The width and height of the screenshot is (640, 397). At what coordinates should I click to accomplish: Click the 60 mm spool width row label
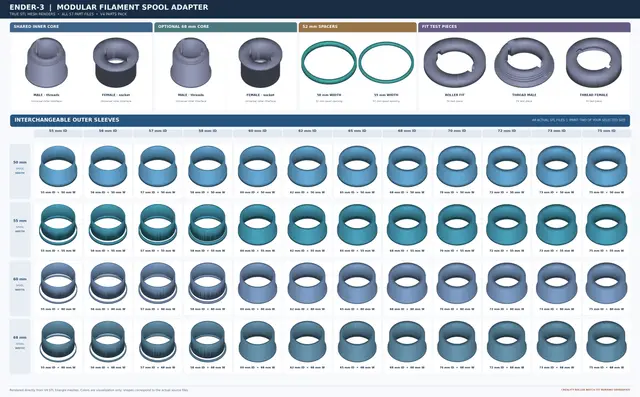[x=20, y=288]
